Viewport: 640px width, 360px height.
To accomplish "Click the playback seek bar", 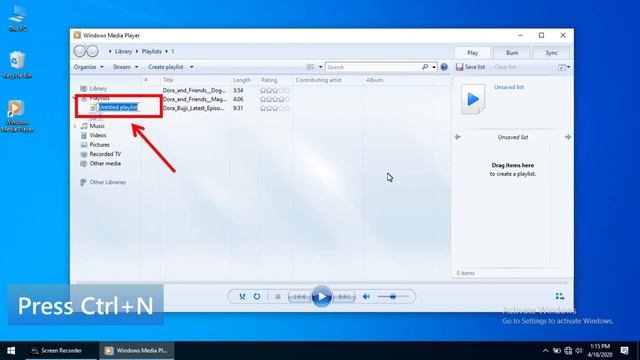I will coord(322,282).
